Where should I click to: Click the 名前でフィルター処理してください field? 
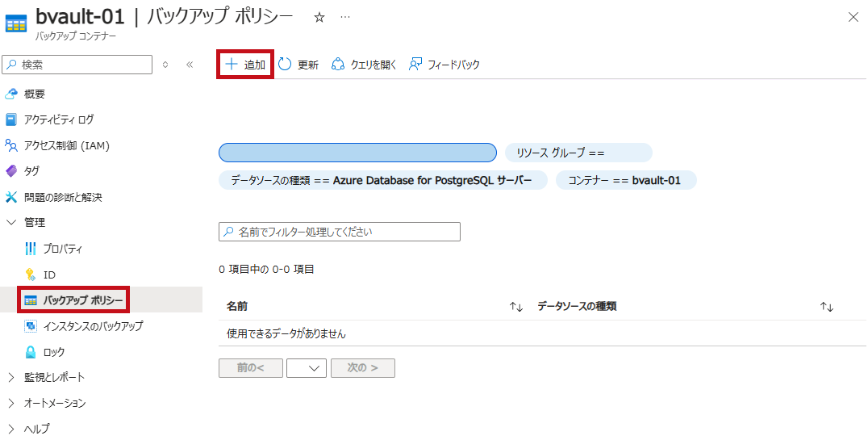click(340, 232)
